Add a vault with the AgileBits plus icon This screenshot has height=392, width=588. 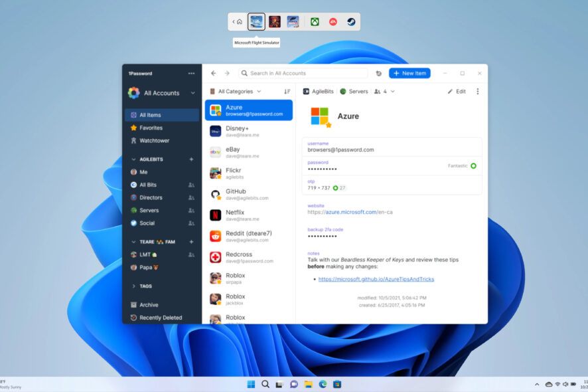tap(191, 159)
